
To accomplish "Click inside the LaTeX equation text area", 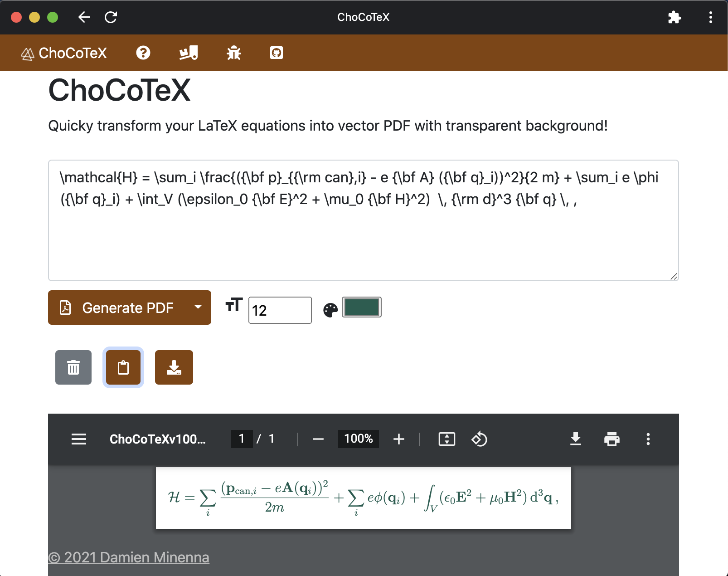I will click(x=364, y=220).
